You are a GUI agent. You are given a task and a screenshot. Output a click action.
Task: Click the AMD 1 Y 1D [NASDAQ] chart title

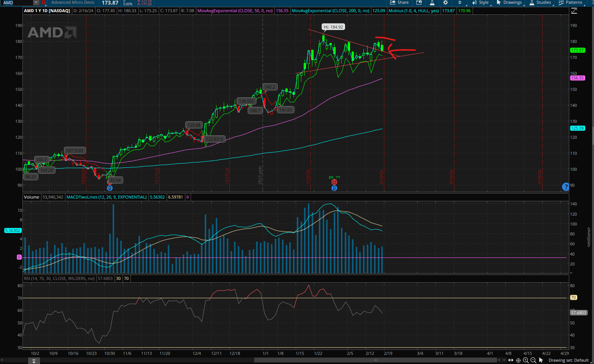47,11
